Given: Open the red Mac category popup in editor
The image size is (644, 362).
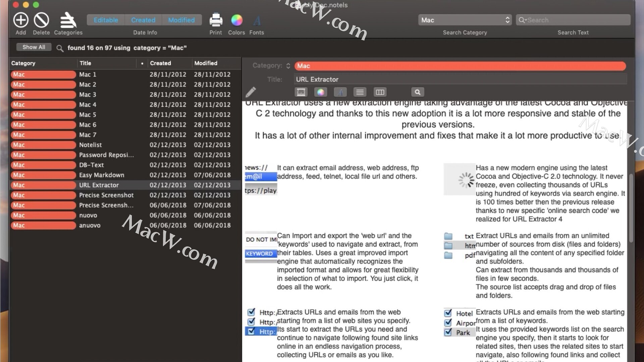Looking at the screenshot, I should [460, 66].
